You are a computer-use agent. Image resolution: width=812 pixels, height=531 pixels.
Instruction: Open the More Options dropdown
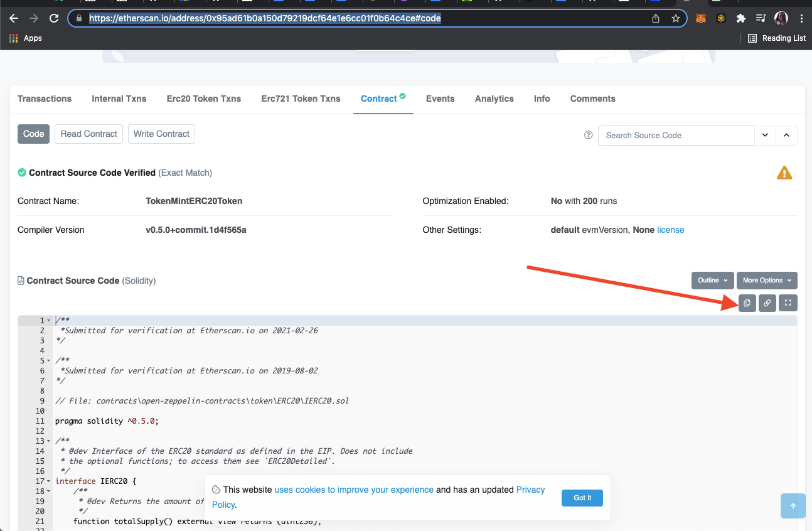tap(767, 281)
